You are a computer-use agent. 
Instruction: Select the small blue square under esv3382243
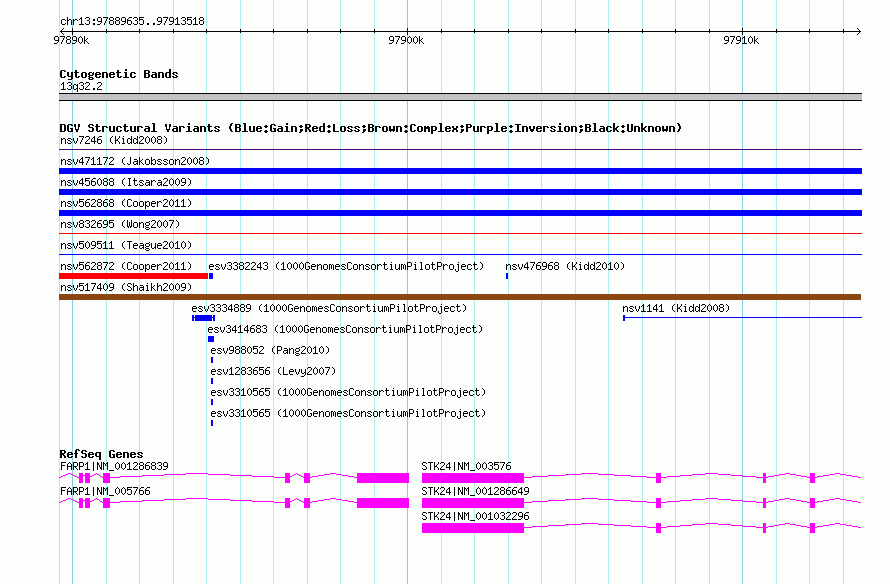point(211,276)
